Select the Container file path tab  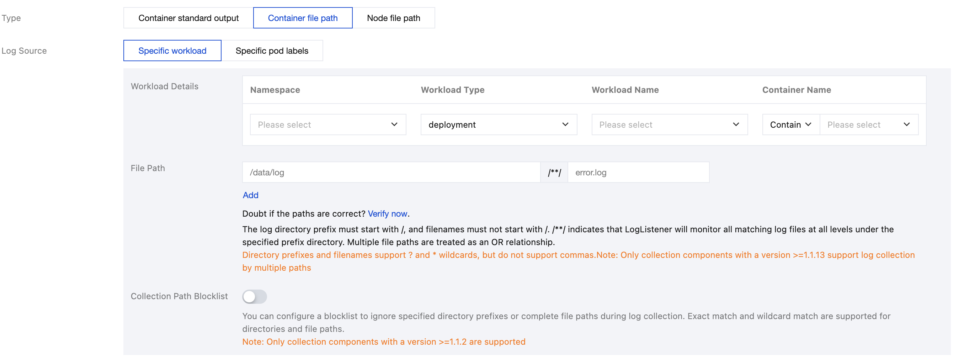click(x=303, y=18)
